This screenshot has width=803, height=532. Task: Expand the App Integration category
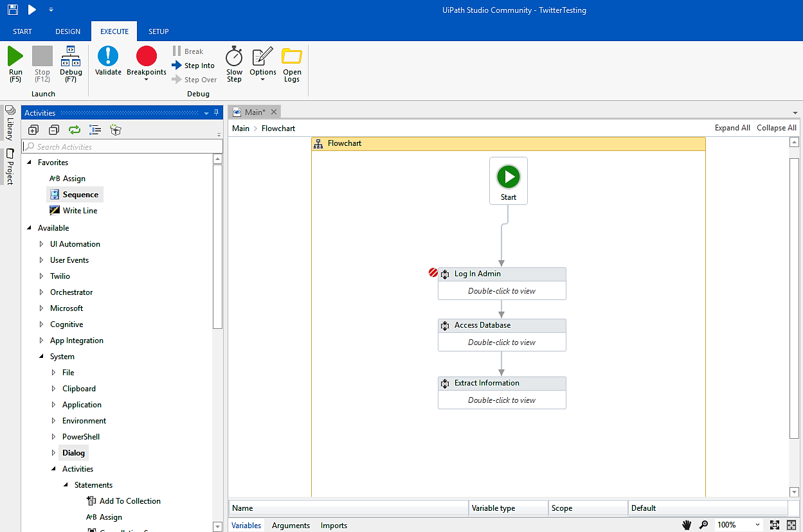(x=42, y=341)
